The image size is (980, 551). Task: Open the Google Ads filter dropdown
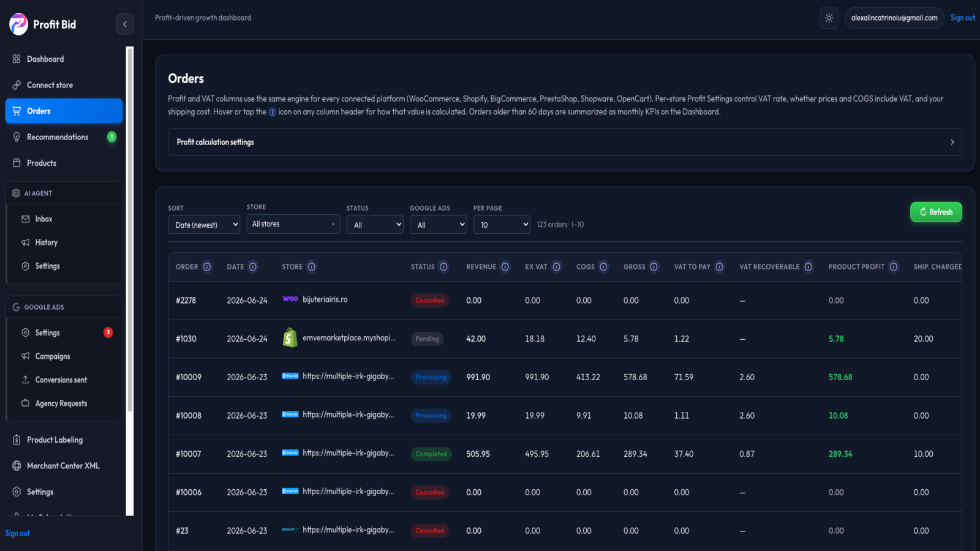(x=439, y=225)
